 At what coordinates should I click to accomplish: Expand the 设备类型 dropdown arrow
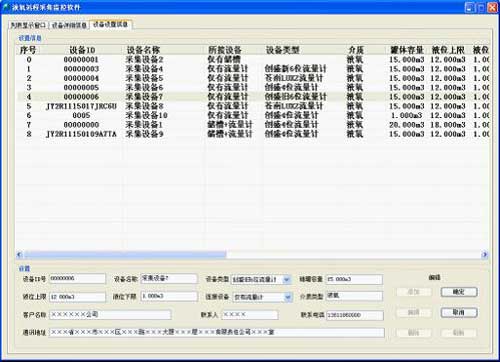tap(287, 279)
